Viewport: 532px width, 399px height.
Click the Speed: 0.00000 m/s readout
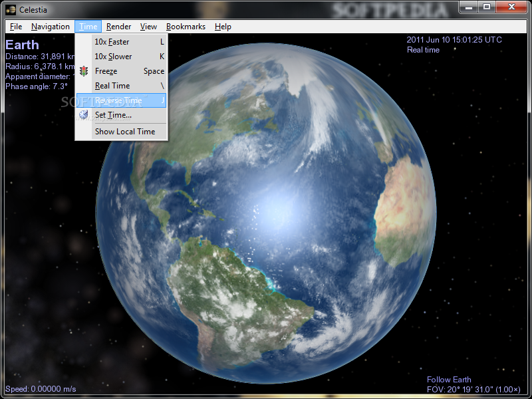pos(41,389)
